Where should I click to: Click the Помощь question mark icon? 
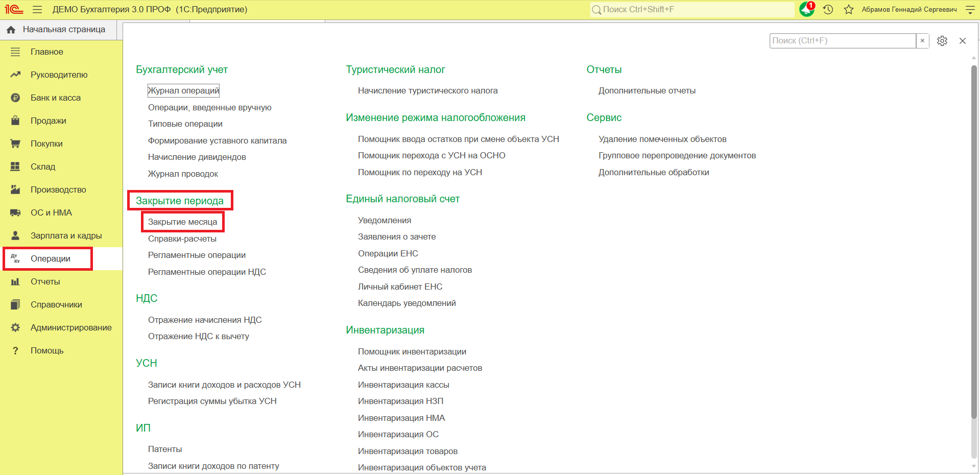pyautogui.click(x=15, y=350)
